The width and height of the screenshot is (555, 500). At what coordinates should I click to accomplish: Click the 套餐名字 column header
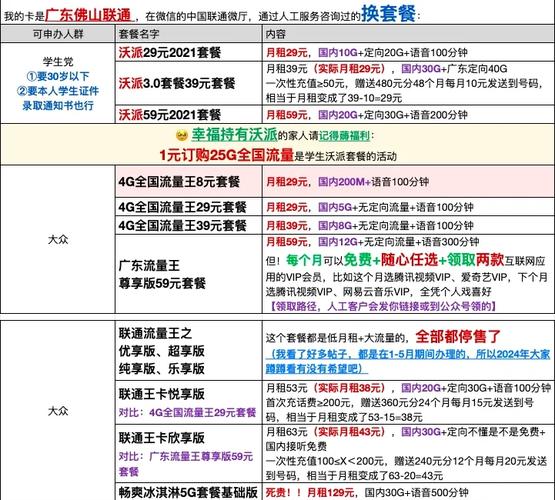click(x=189, y=34)
